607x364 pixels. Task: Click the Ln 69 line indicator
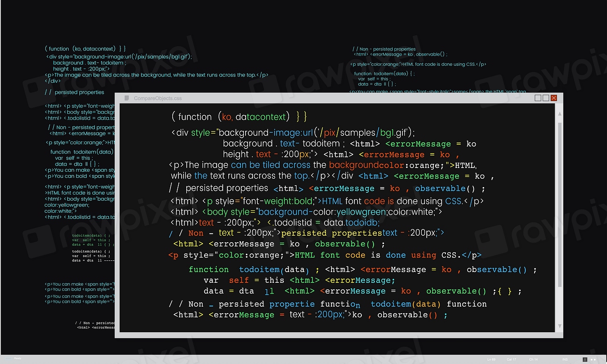click(x=491, y=359)
